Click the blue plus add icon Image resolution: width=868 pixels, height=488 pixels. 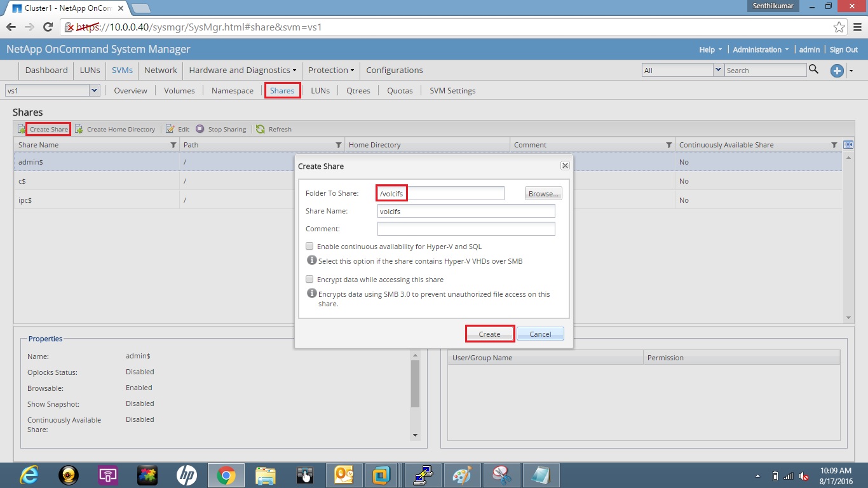[837, 71]
